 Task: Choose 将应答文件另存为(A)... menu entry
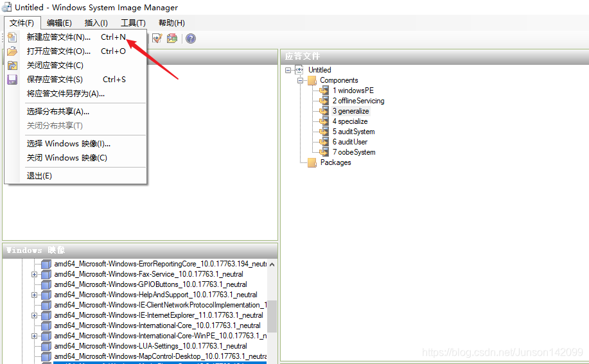(x=76, y=94)
